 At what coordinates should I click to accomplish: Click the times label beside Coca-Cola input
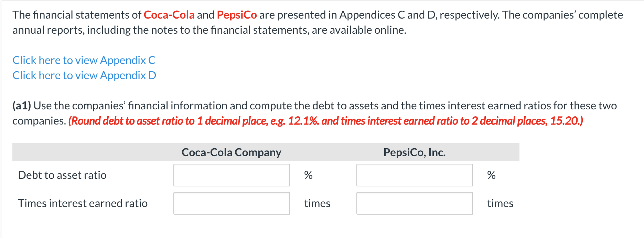tap(317, 203)
